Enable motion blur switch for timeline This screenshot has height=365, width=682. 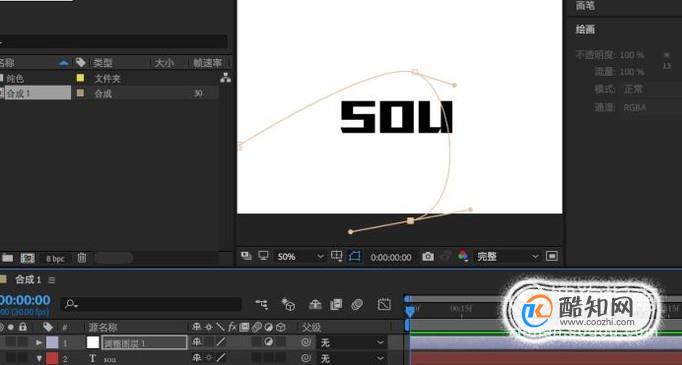pos(357,305)
